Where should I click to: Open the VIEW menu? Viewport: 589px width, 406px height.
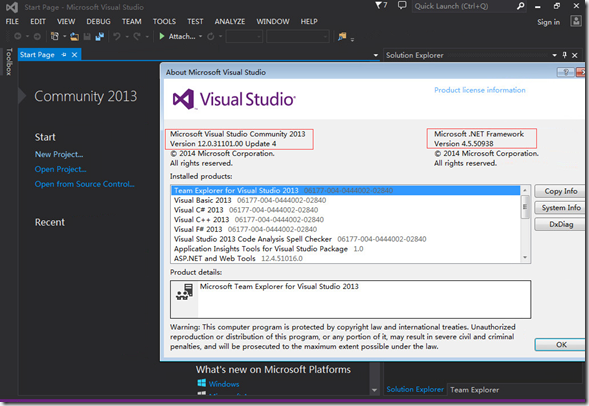[x=66, y=21]
